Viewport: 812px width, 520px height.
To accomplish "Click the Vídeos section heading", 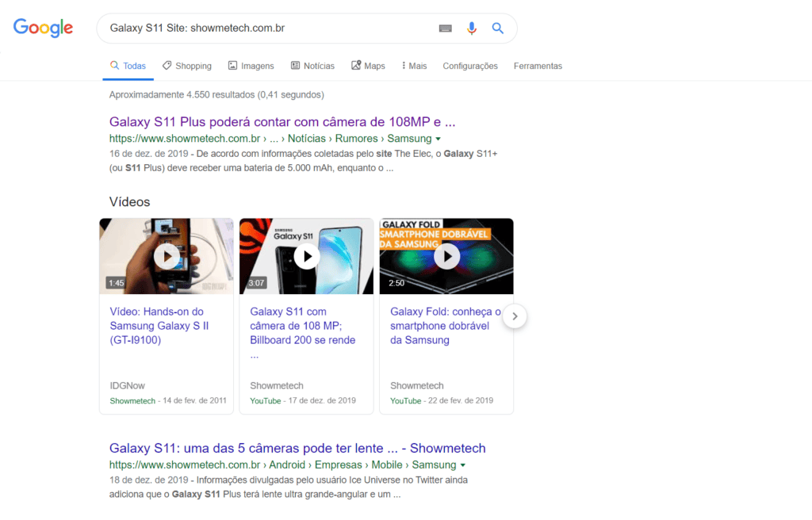I will (129, 201).
